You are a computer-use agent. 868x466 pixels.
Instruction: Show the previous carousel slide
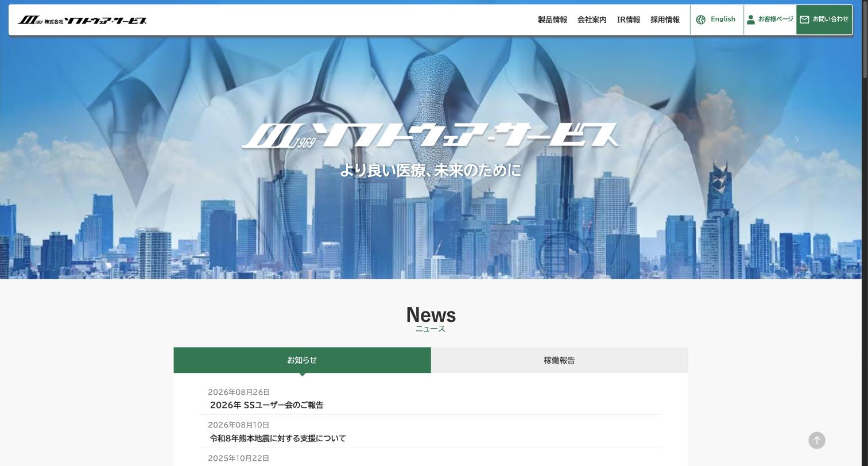tap(65, 140)
